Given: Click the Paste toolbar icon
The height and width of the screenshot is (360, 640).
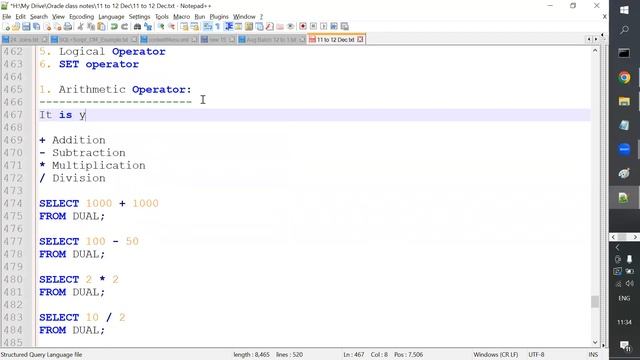Looking at the screenshot, I should pos(101,27).
